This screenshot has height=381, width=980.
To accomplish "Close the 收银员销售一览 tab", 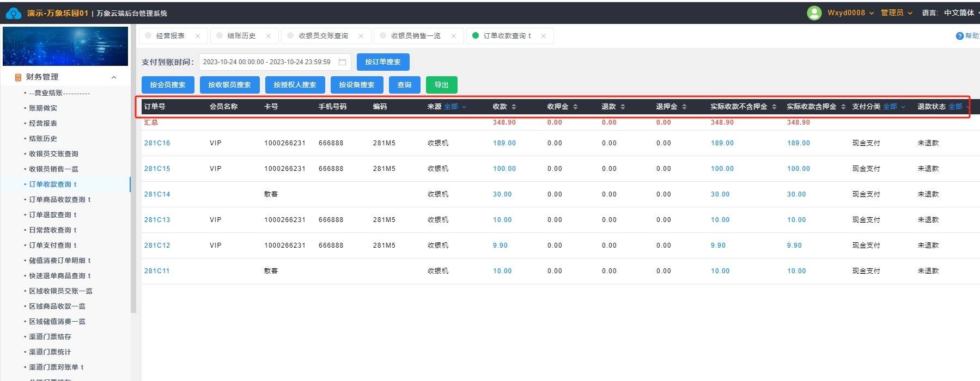I will [x=453, y=36].
